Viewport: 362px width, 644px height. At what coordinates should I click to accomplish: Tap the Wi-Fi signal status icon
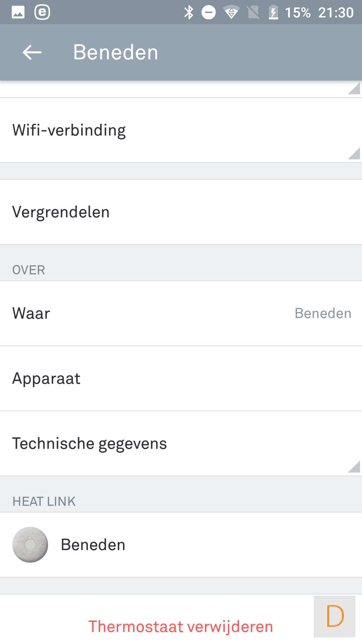pos(231,13)
